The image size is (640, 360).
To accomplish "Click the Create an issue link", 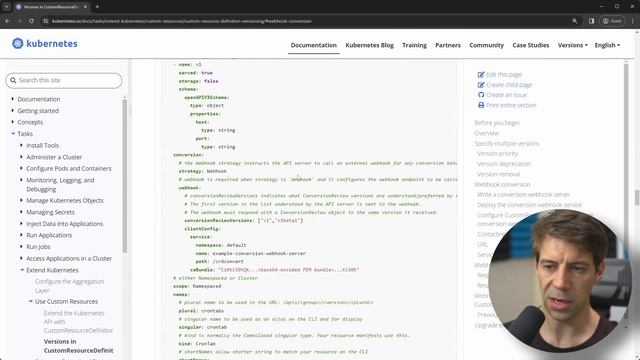I will (506, 95).
